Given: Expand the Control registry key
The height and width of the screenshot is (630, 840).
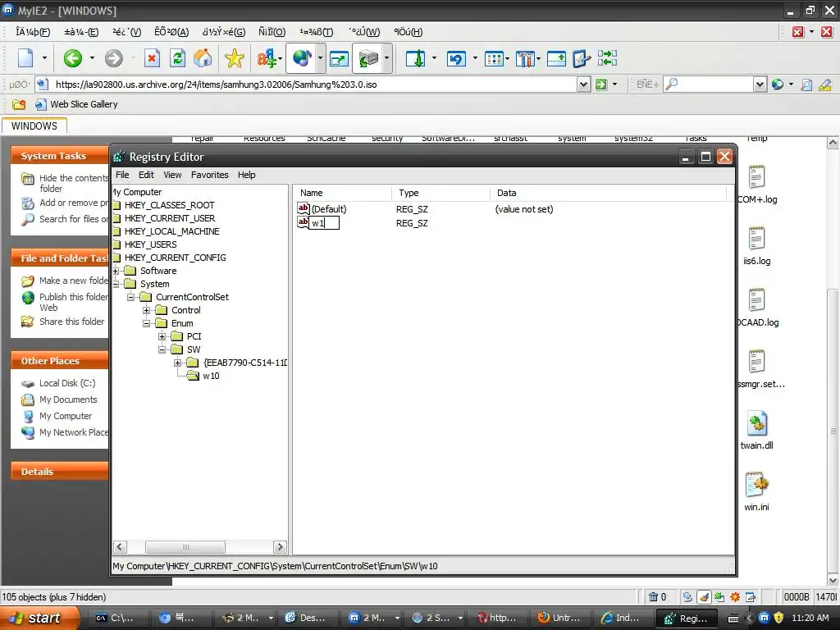Looking at the screenshot, I should 146,310.
